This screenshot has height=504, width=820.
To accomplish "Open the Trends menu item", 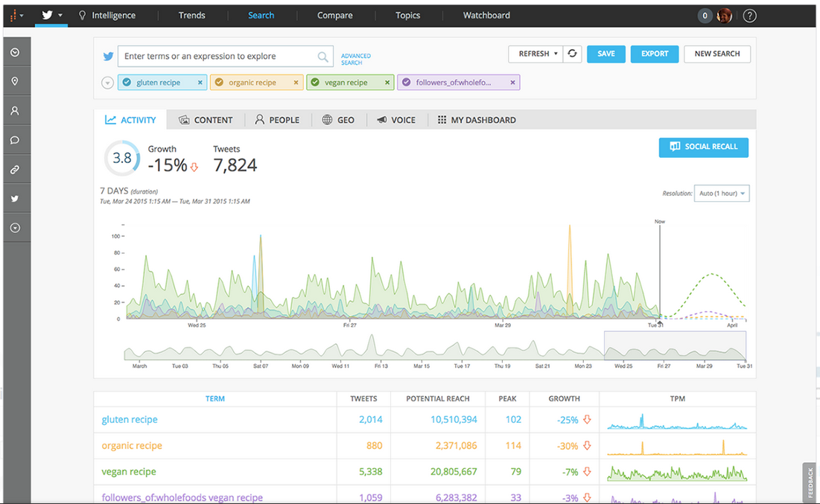I will click(191, 16).
